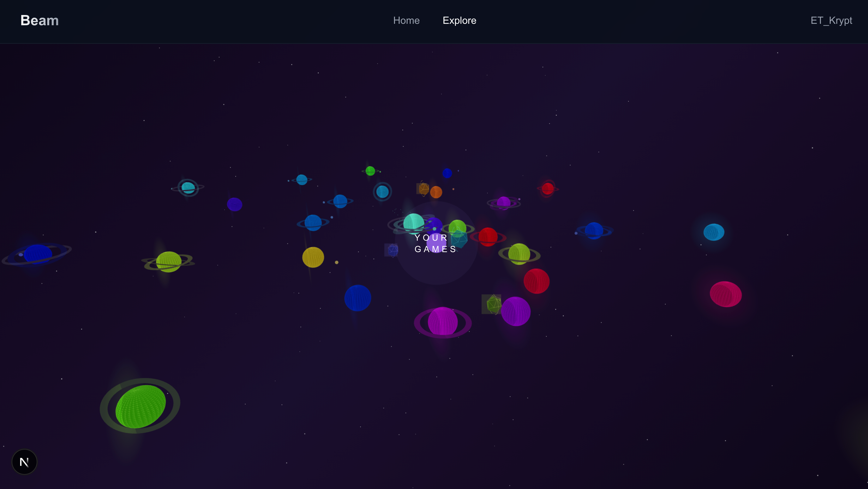The image size is (868, 489).
Task: Click the Next.js dev tools badge
Action: tap(24, 462)
